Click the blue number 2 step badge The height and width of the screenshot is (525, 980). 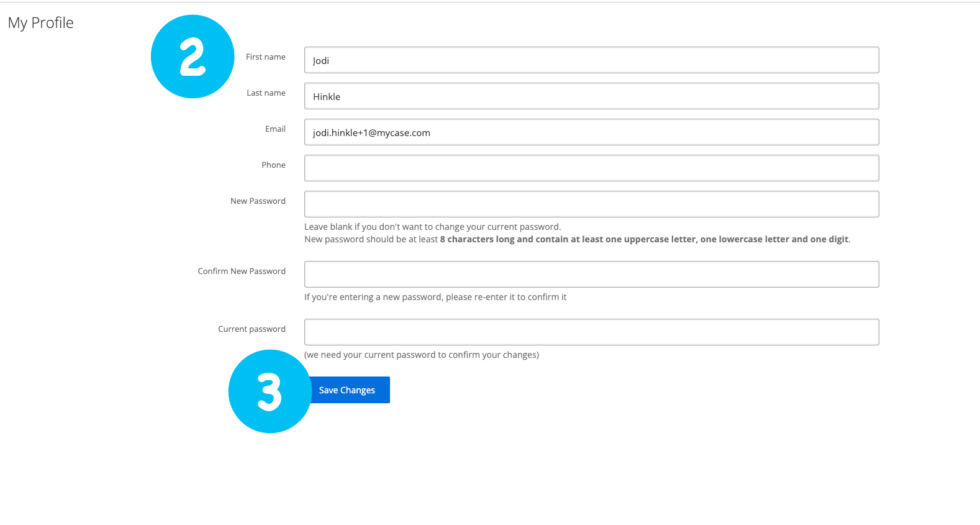193,57
